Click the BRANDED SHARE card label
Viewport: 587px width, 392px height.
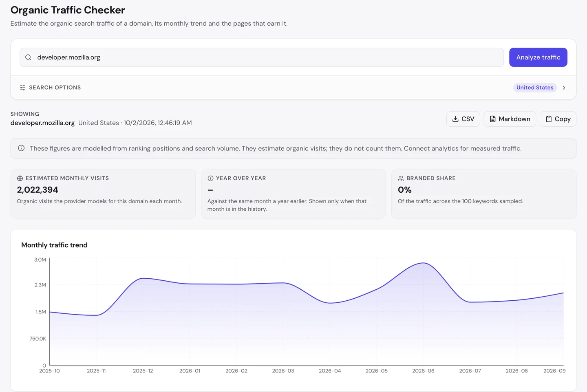[x=431, y=178]
